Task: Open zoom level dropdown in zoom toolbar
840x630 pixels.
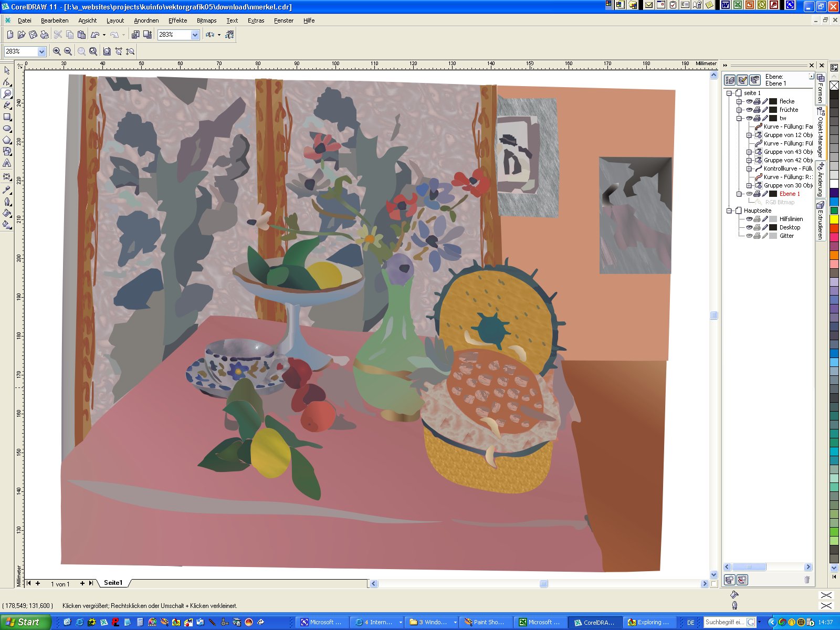Action: [41, 51]
